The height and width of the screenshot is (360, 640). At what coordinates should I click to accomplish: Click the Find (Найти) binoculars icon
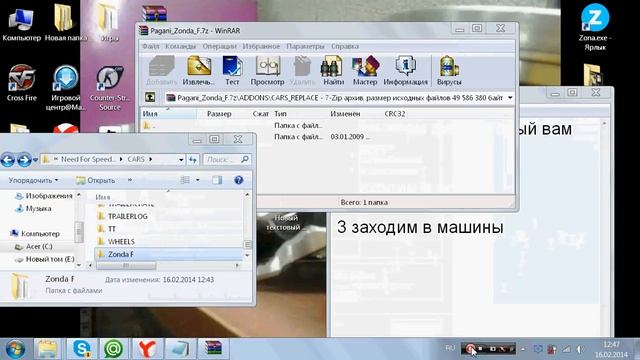click(x=333, y=70)
